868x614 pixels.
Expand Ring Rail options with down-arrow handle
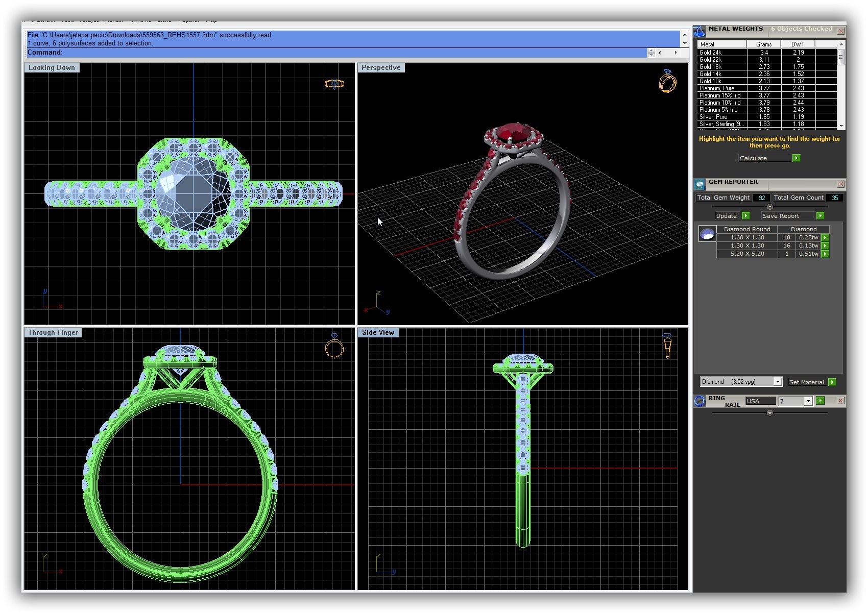[769, 413]
